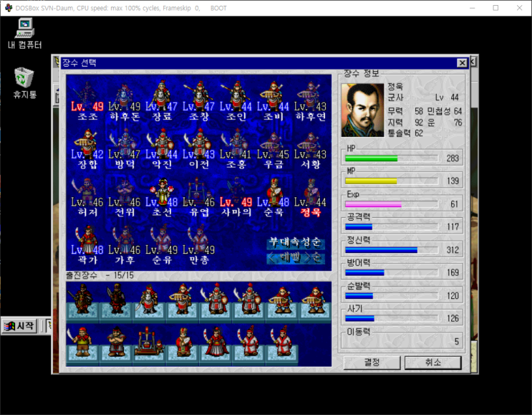The image size is (532, 415).
Task: Select general 만총
Action: pos(199,244)
